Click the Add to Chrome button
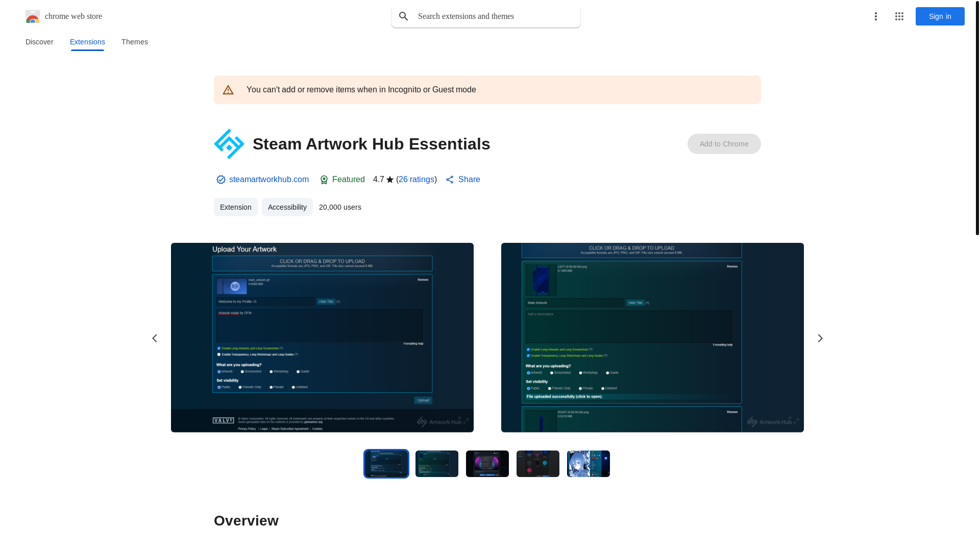980x551 pixels. 724,144
